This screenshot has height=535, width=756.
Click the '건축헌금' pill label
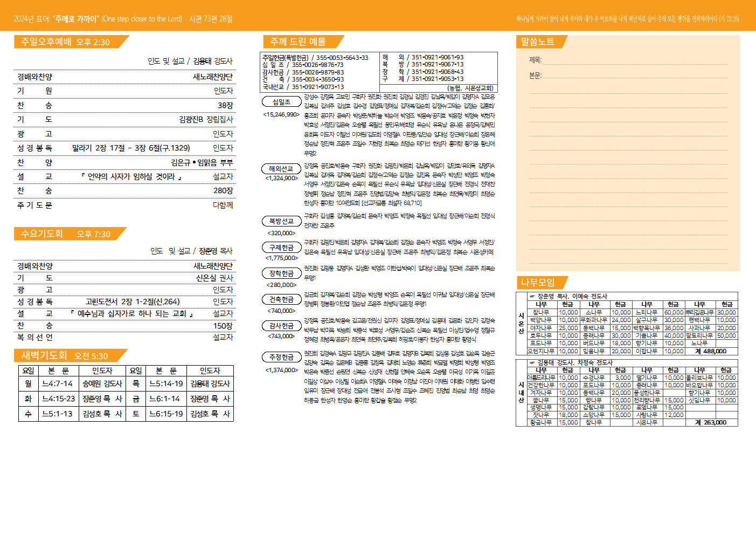[x=281, y=299]
